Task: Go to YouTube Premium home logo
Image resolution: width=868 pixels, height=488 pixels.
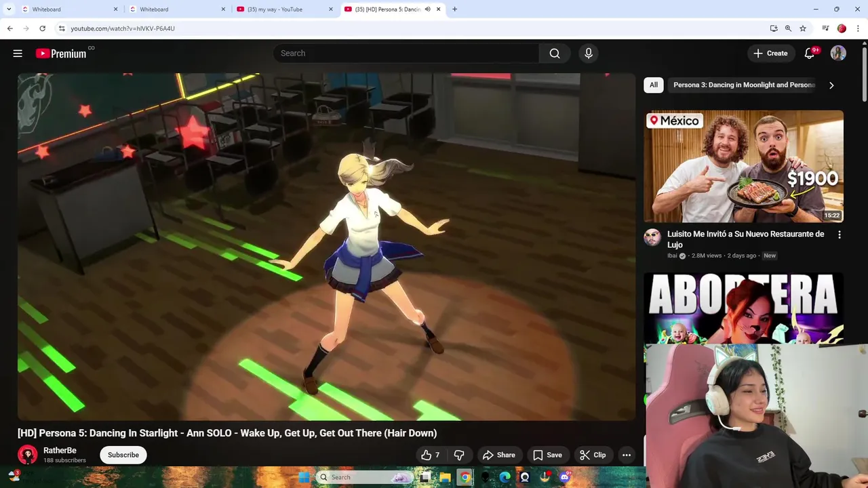Action: coord(61,54)
